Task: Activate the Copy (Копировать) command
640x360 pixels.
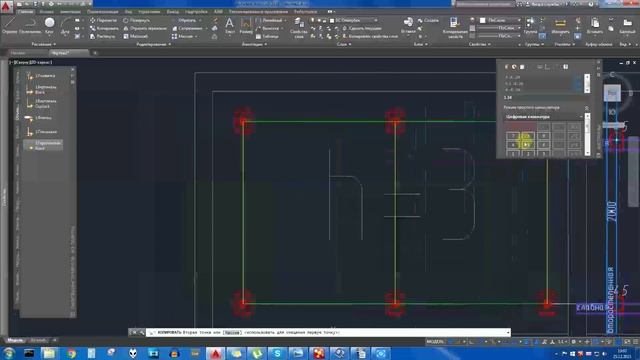Action: coord(104,28)
